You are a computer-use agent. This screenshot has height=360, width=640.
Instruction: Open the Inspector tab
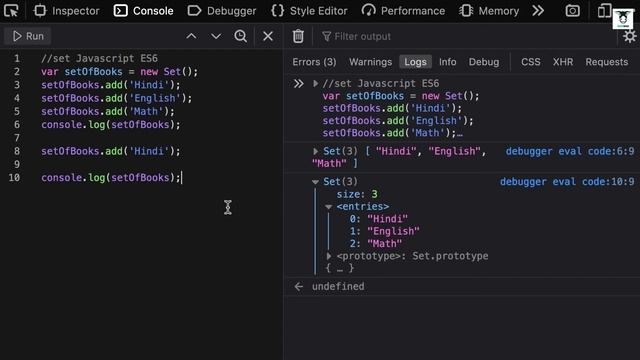(67, 11)
